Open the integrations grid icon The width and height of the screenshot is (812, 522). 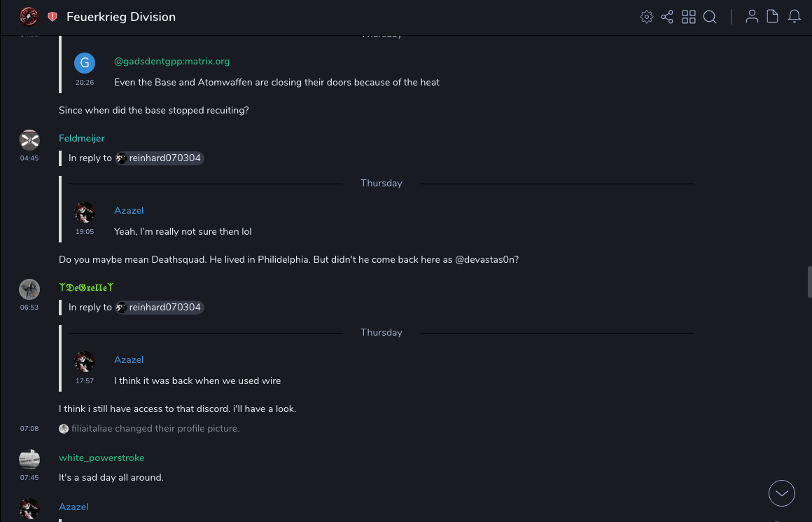[689, 17]
